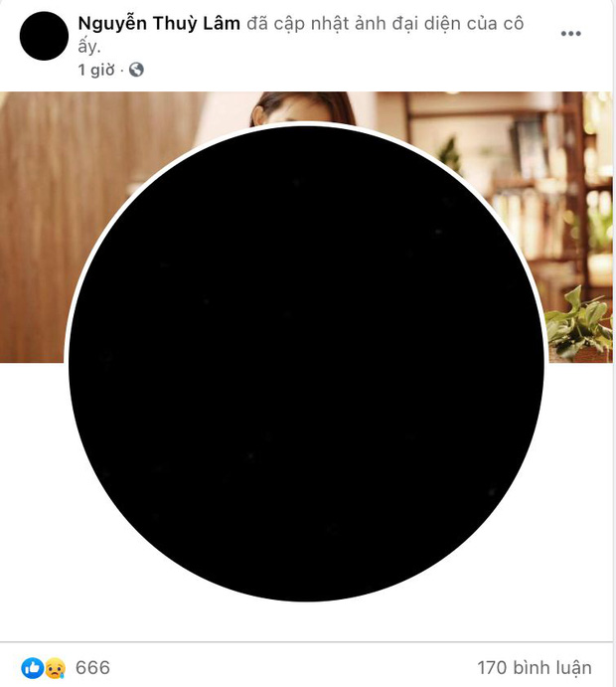The width and height of the screenshot is (616, 687).
Task: Open the small black avatar beside the name
Action: pos(44,36)
